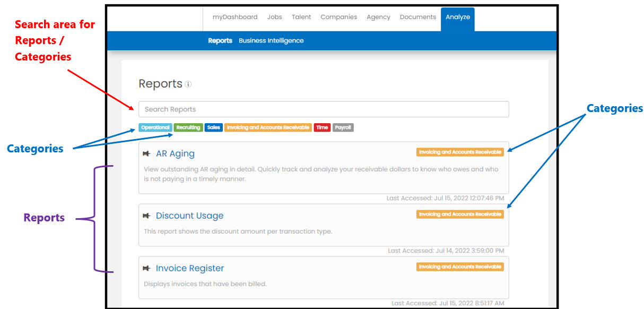This screenshot has width=644, height=309.
Task: Open the Agency tab
Action: click(x=378, y=17)
